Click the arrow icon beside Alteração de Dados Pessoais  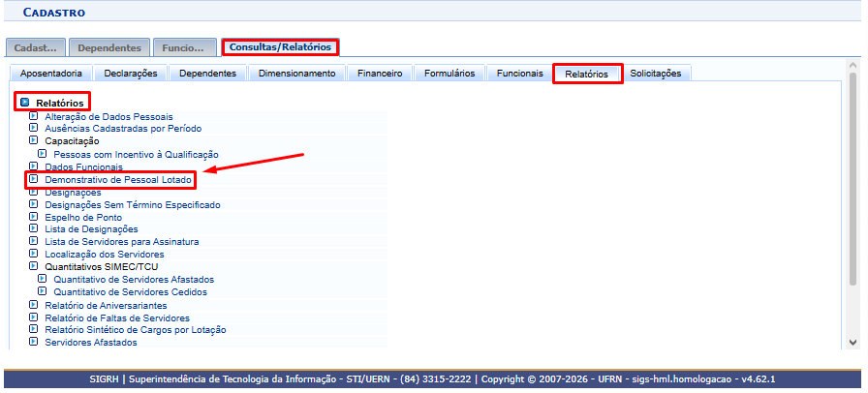(33, 116)
